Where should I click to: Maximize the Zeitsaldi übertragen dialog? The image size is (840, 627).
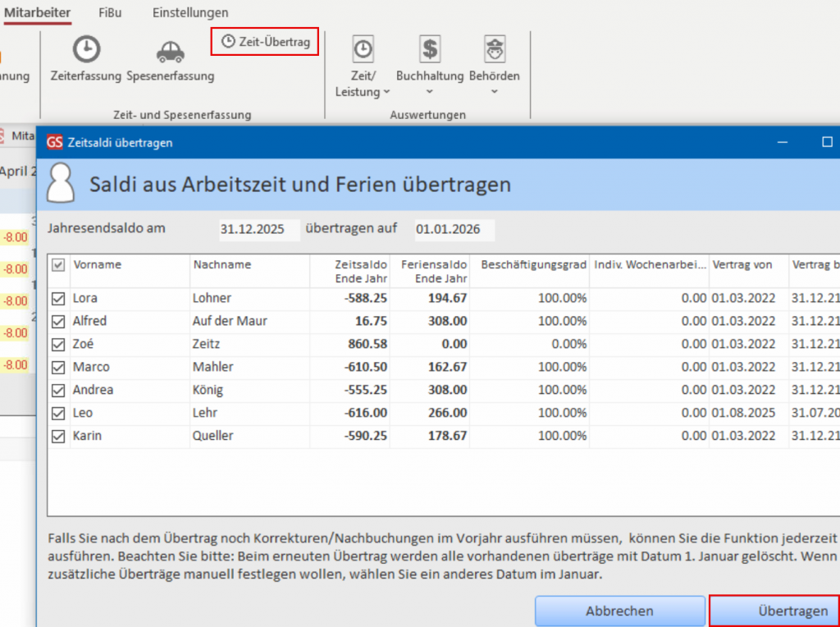(827, 142)
